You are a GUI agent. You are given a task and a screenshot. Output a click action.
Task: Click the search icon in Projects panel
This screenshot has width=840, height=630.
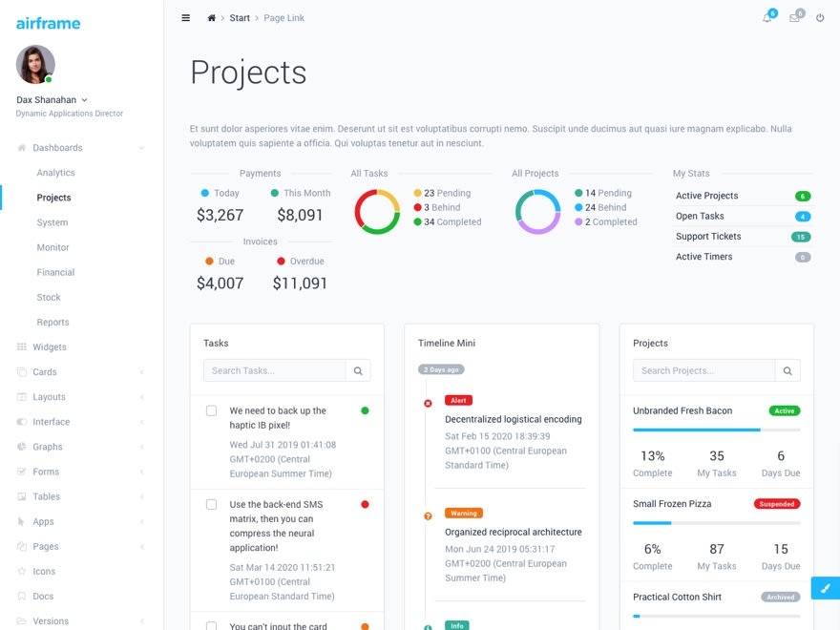(787, 370)
